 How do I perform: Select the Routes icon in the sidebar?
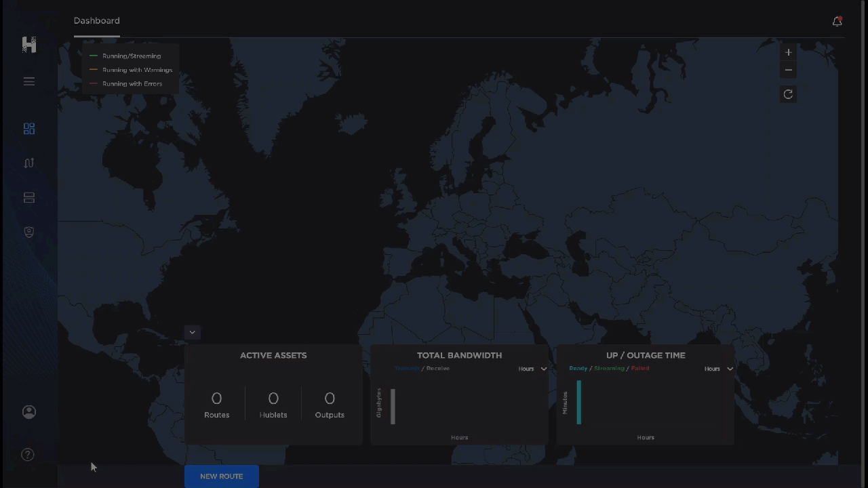[29, 163]
